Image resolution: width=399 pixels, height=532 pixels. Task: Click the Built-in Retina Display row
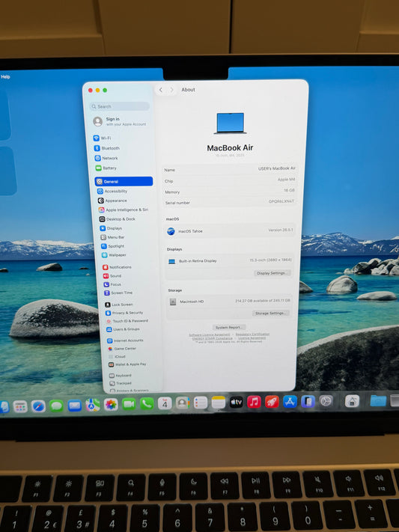[230, 260]
